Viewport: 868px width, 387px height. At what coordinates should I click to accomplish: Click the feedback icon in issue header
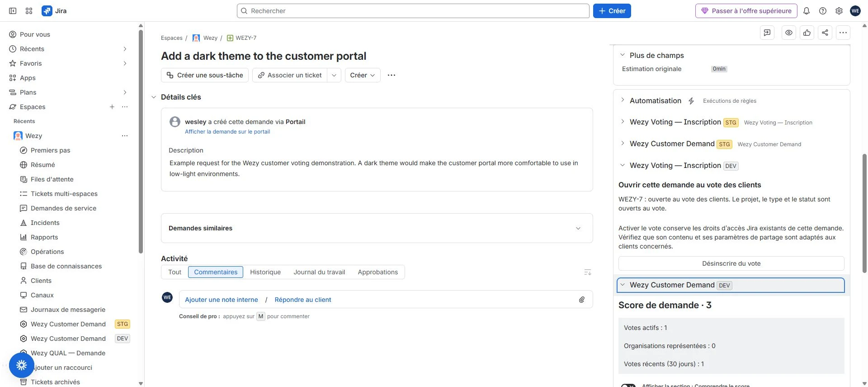767,33
